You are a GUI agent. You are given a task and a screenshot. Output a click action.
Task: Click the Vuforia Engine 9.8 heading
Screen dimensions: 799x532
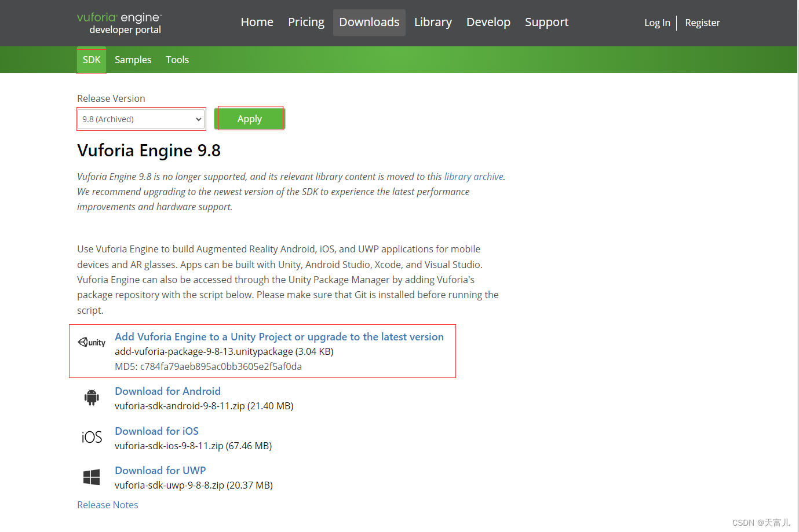[x=149, y=151]
